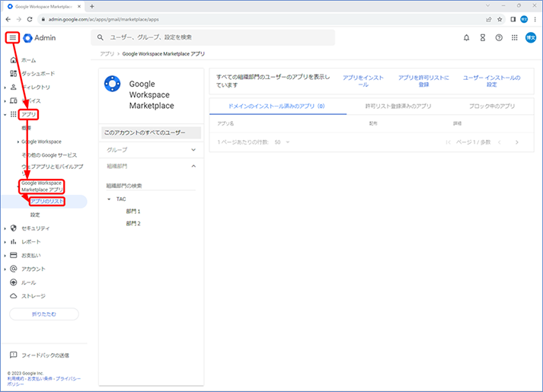The height and width of the screenshot is (392, 543).
Task: Open フィードバックの送信 item
Action: tap(45, 355)
